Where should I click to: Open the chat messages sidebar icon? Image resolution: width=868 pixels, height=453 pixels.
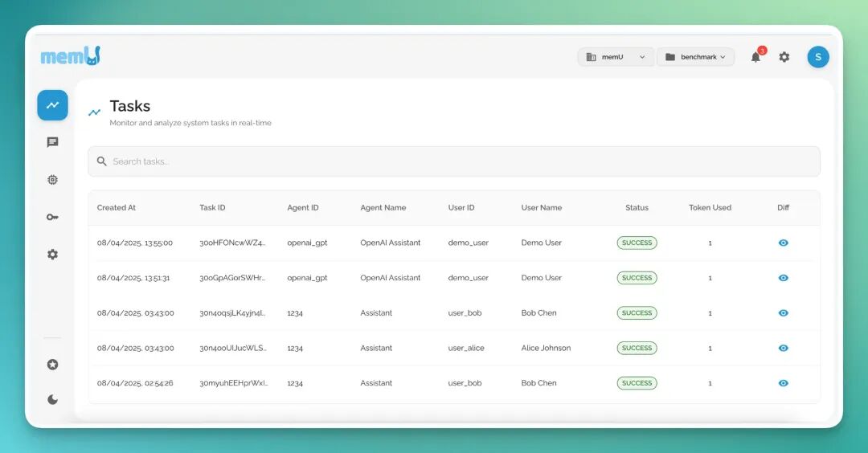(52, 142)
